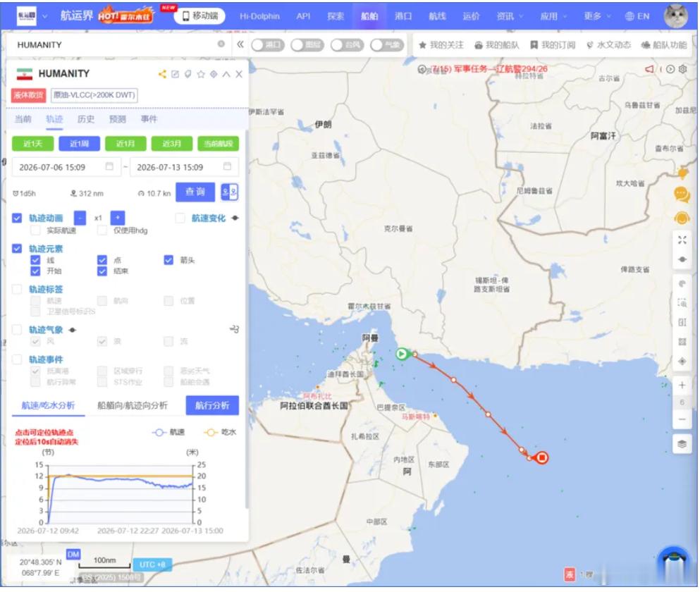The image size is (700, 592).
Task: Enable 航速变化 speed change checkbox
Action: [x=180, y=218]
